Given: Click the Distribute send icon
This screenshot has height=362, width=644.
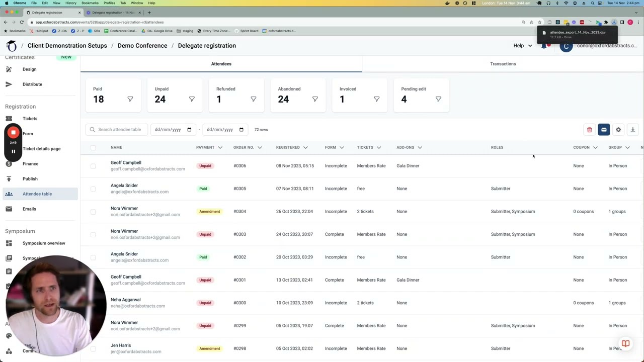Looking at the screenshot, I should (x=9, y=84).
